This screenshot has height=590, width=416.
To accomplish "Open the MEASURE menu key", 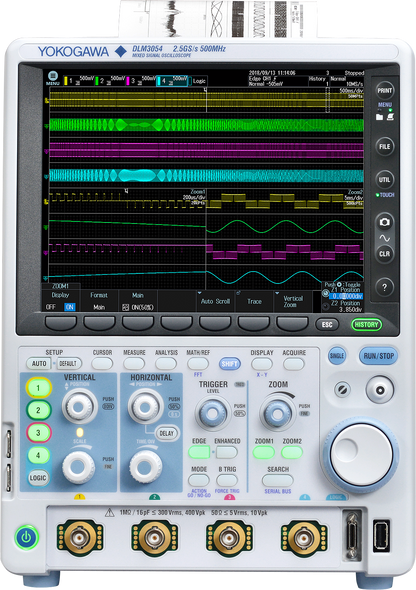I will [x=134, y=363].
